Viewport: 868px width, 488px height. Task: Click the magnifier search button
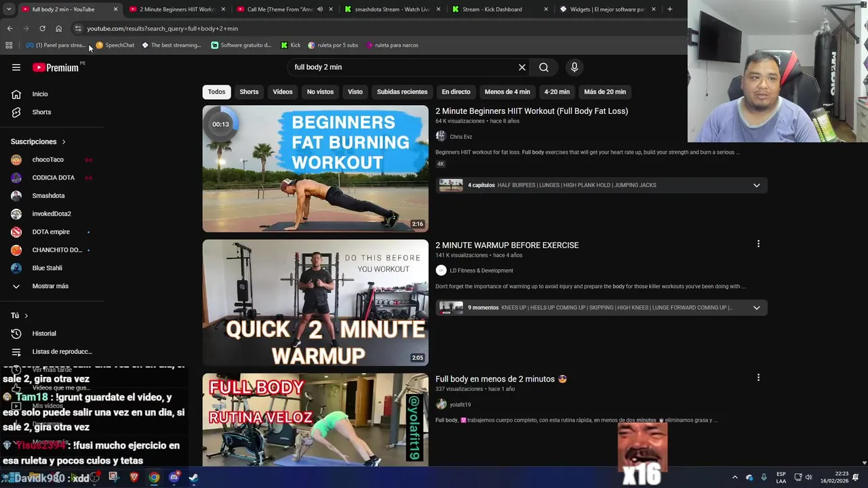coord(544,67)
